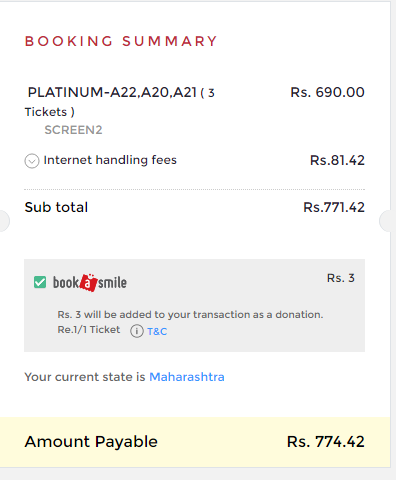Click the SCREEN2 label
This screenshot has height=480, width=396.
click(x=73, y=130)
